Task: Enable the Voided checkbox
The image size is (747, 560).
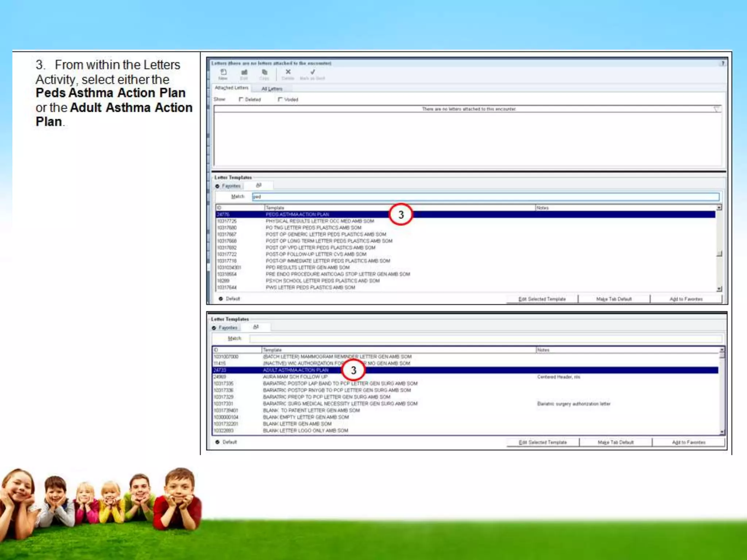Action: click(280, 99)
